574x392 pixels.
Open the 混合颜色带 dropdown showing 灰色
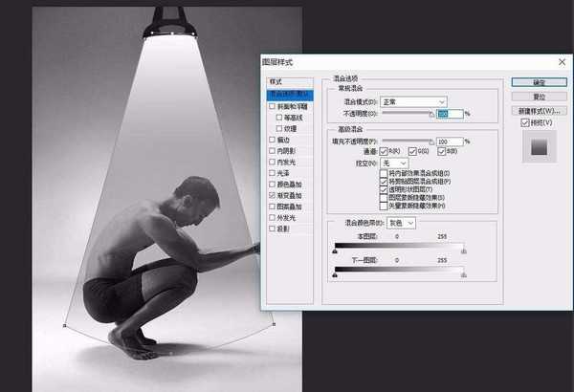pos(401,223)
